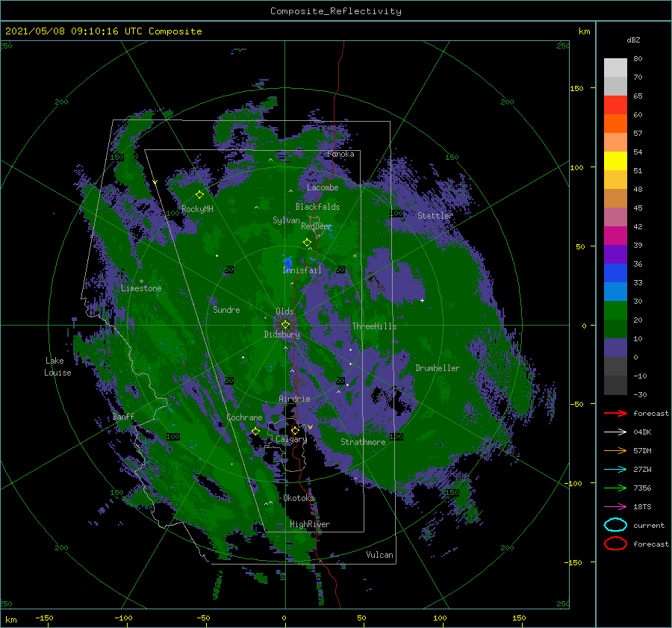Viewport: 672px width, 628px height.
Task: Click the Blackfalds label
Action: [x=317, y=207]
